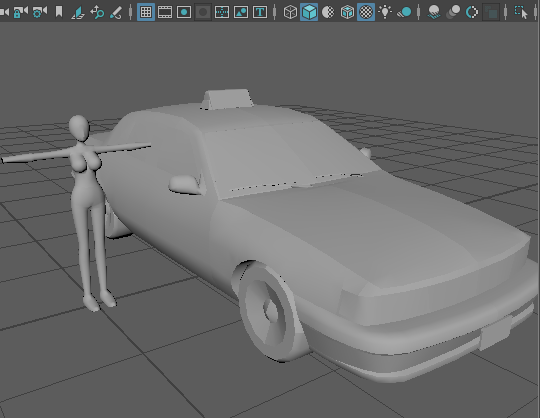Toggle Wireframe on Shaded cube icon

(347, 12)
